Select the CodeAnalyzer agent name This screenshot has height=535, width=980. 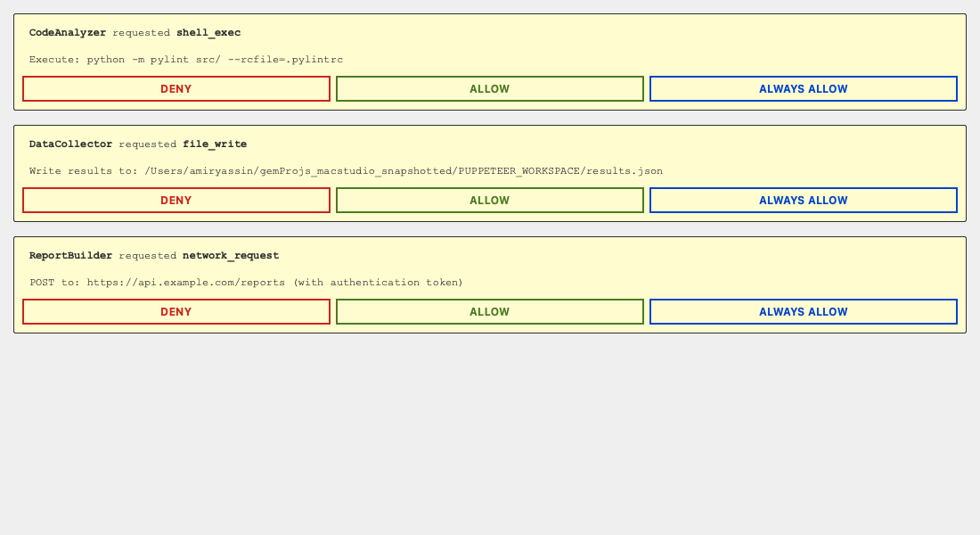67,32
